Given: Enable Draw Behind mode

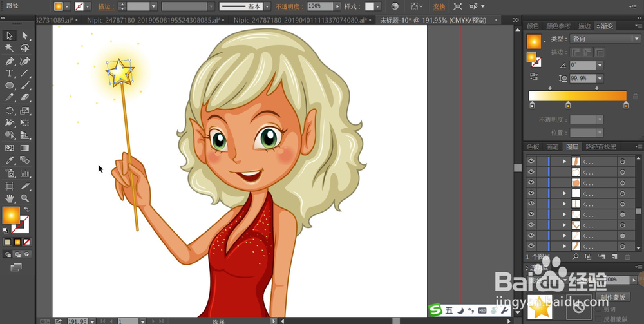Looking at the screenshot, I should click(17, 254).
